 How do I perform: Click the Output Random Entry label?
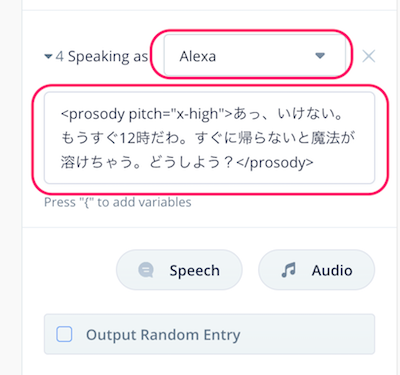pos(163,335)
